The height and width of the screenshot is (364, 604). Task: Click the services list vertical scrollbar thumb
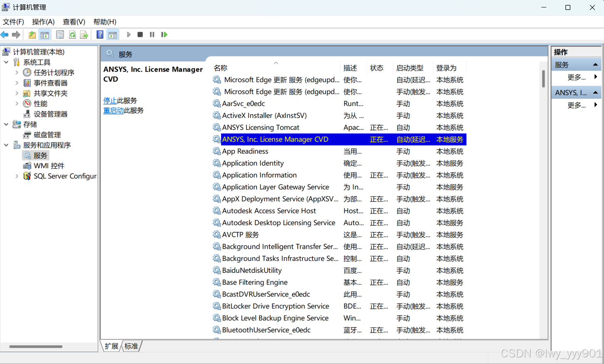(x=543, y=79)
